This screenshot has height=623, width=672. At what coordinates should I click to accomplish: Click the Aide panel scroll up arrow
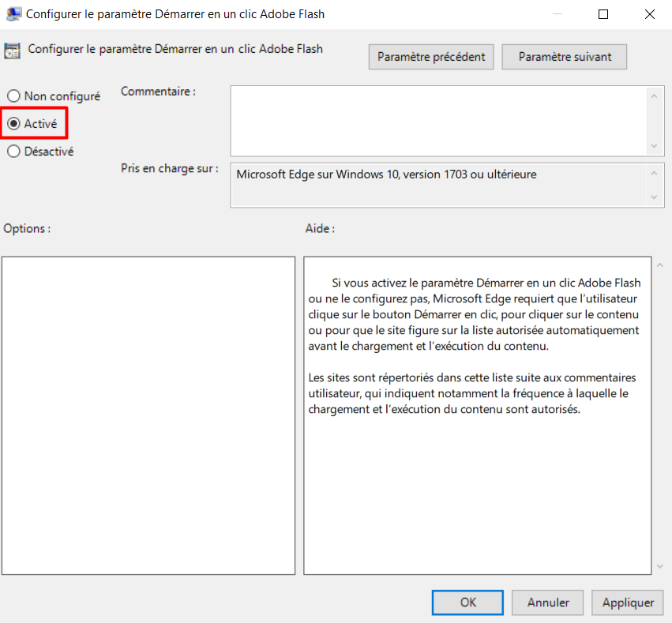(x=660, y=265)
